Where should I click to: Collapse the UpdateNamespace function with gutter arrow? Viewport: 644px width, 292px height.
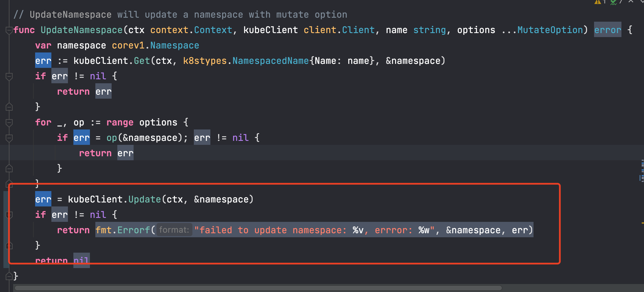9,30
